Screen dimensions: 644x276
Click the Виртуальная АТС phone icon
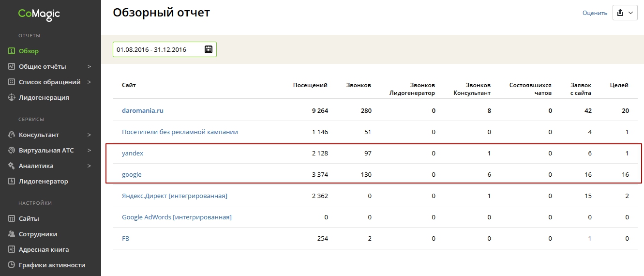click(x=12, y=150)
